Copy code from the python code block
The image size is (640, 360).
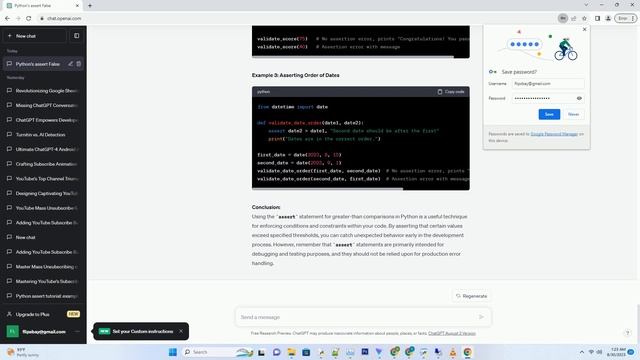pos(451,92)
